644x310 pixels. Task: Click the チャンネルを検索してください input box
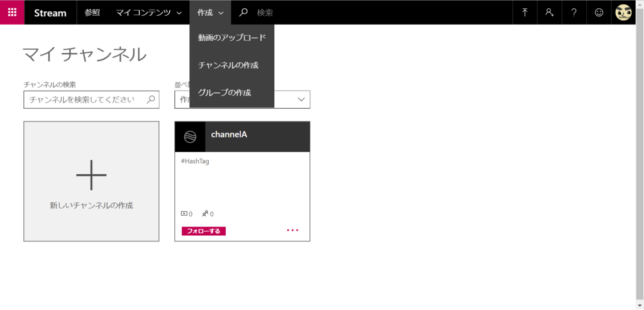[91, 99]
